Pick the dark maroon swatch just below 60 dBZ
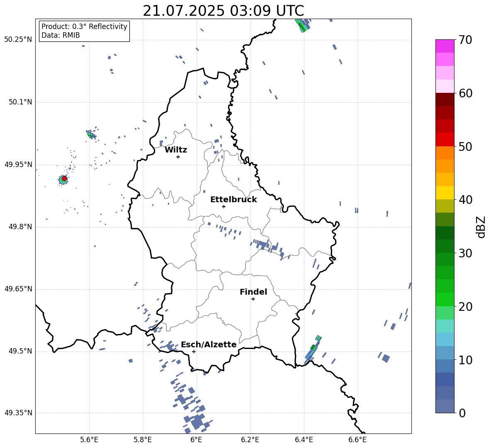Image resolution: width=491 pixels, height=448 pixels. pyautogui.click(x=445, y=99)
